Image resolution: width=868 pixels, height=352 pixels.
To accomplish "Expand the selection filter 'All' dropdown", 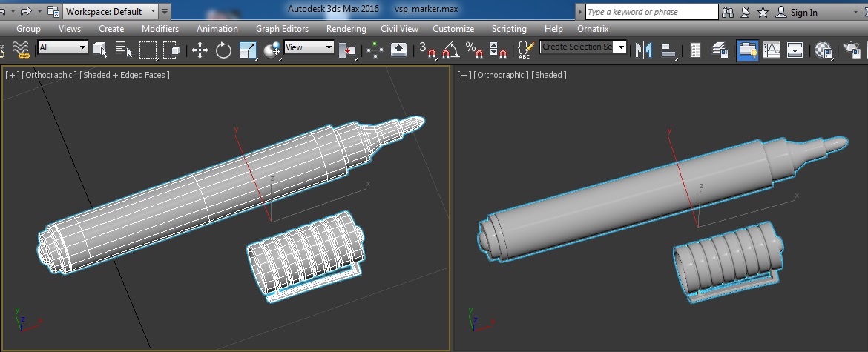I will 63,47.
